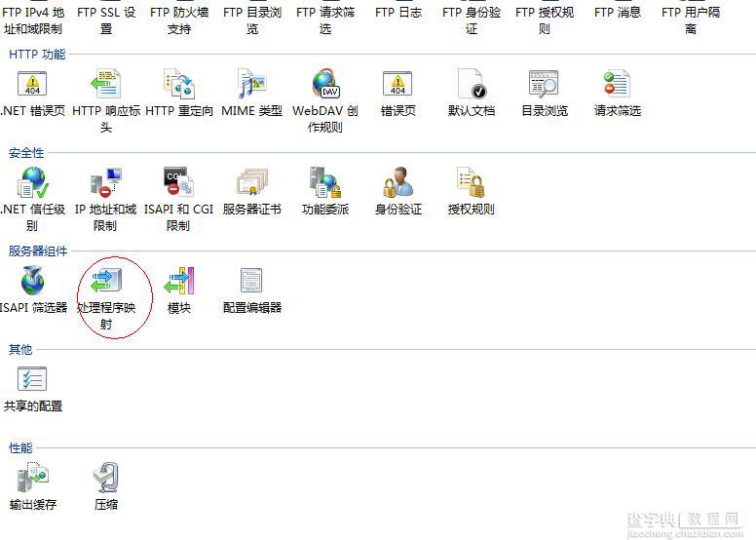
Task: Collapse the 安全性 group header
Action: click(x=26, y=153)
